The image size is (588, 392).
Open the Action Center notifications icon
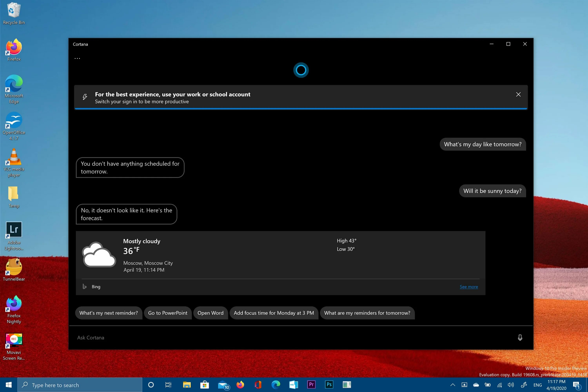[576, 385]
